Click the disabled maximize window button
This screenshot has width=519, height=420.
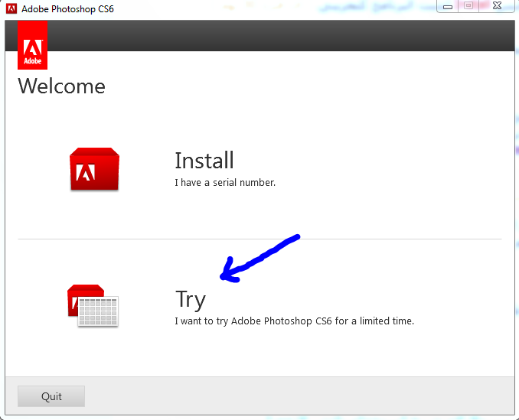pyautogui.click(x=468, y=6)
